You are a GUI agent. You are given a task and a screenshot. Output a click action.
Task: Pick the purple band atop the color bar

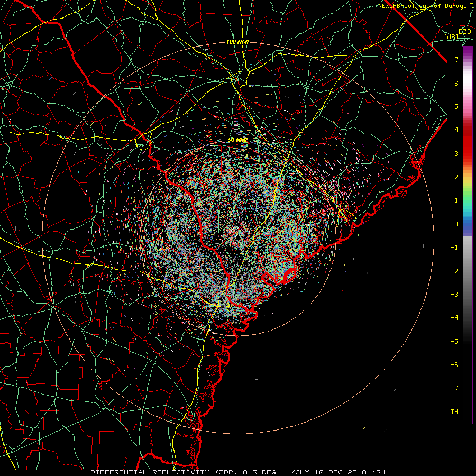[467, 52]
